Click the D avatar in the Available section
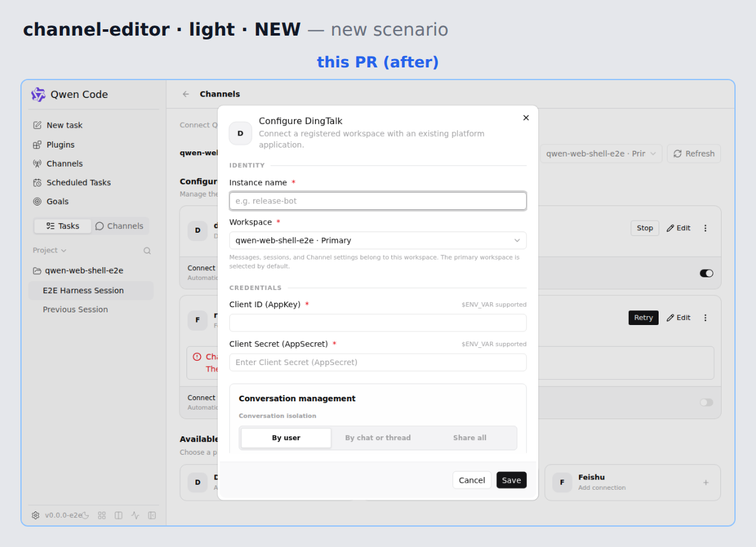The image size is (756, 547). pos(198,482)
